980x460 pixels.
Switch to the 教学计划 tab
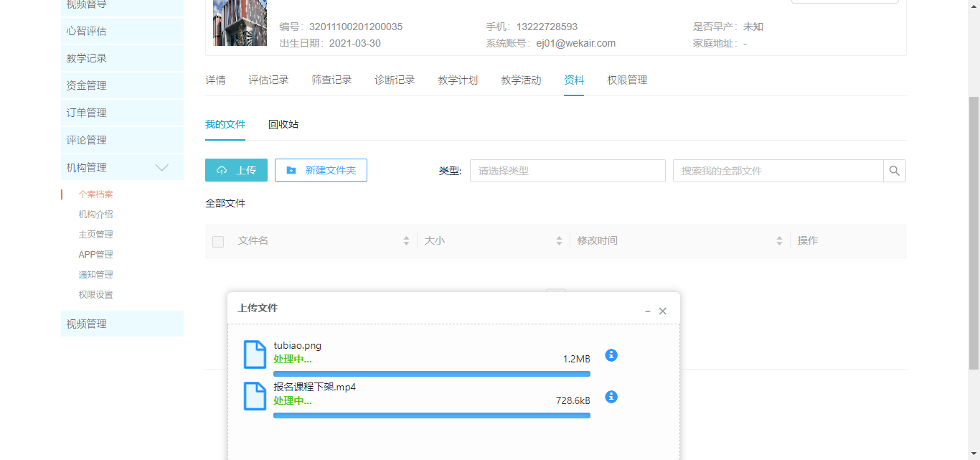click(x=458, y=80)
